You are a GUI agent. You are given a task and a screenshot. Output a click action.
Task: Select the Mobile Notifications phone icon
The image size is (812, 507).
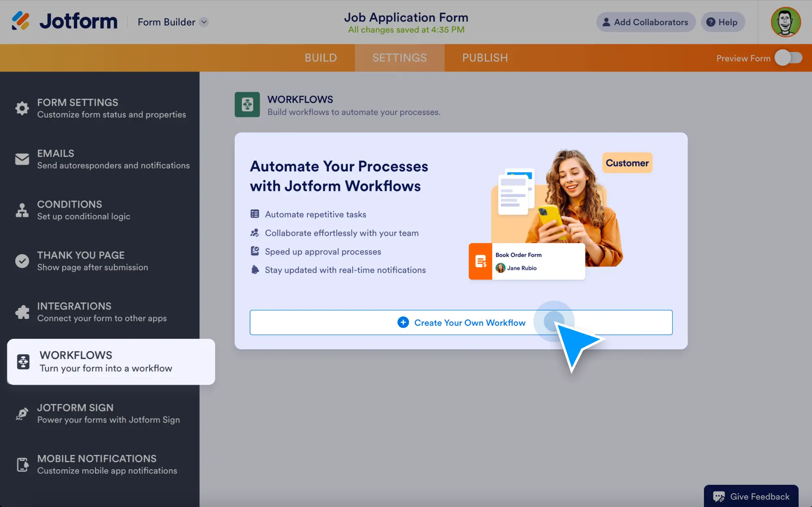22,464
